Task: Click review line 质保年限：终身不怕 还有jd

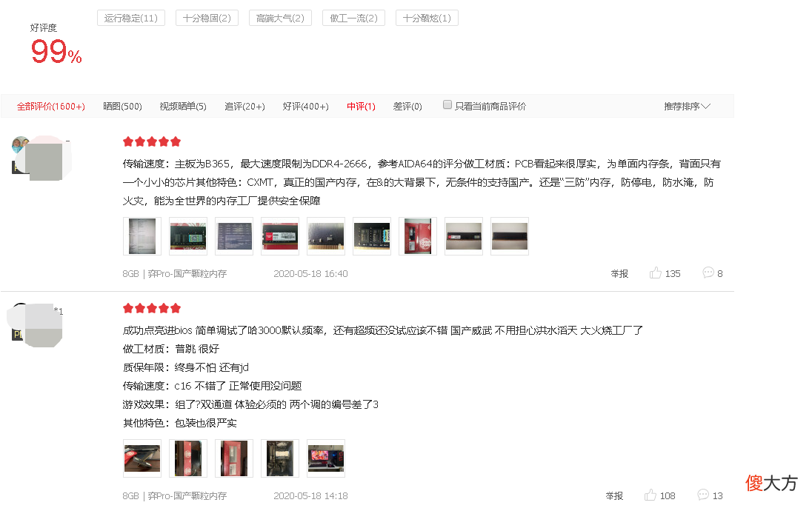Action: [186, 367]
